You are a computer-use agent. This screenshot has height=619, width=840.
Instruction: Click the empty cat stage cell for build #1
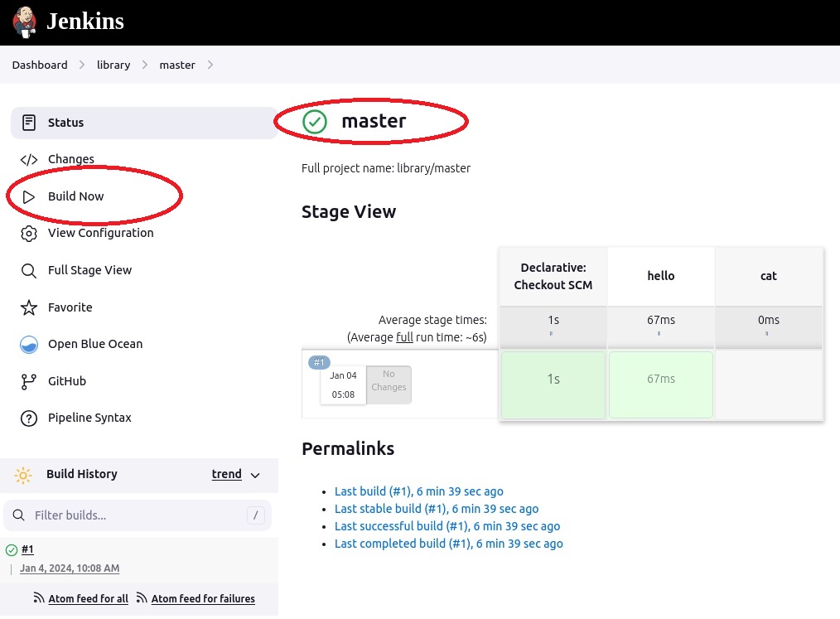[x=769, y=384]
